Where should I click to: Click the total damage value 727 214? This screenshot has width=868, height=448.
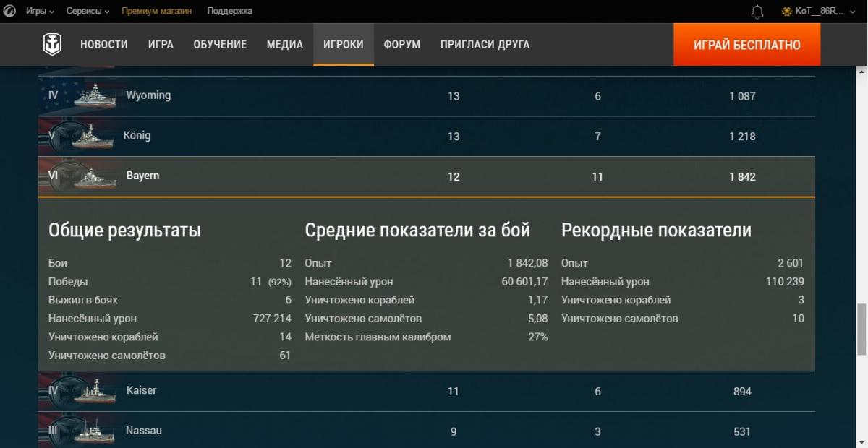(272, 319)
